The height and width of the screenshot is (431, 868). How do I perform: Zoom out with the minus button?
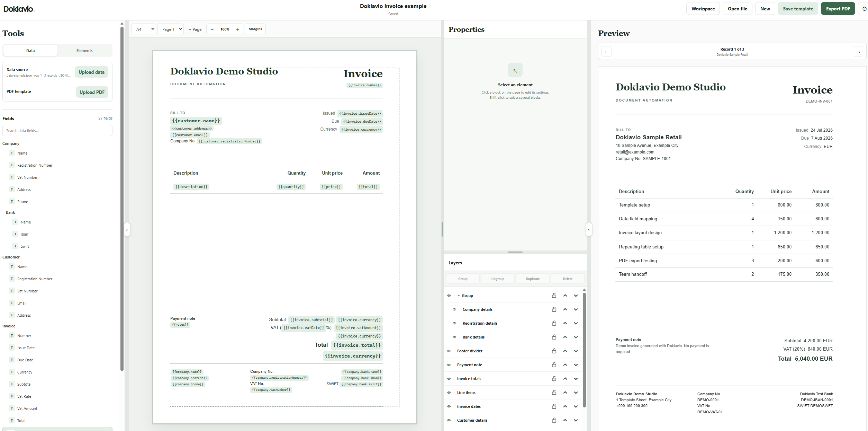click(212, 29)
